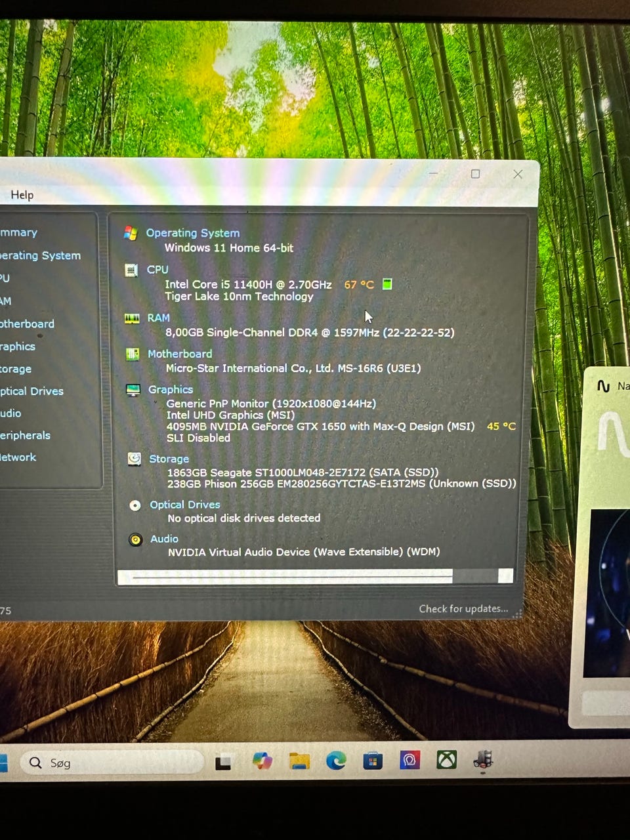
Task: Click the Graphics heading link
Action: tap(171, 390)
